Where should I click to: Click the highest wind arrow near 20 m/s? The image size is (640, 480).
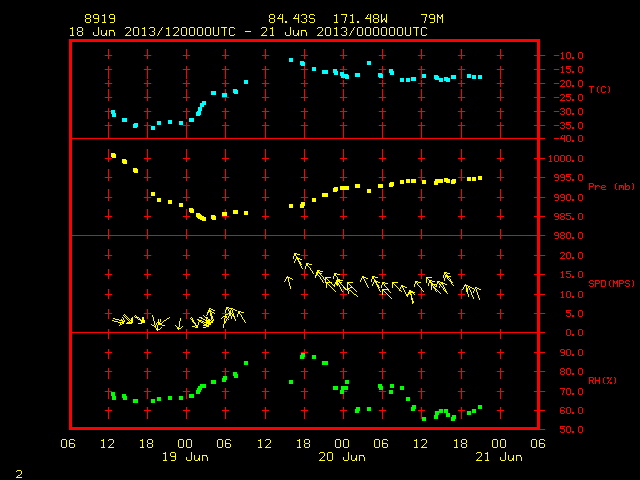[x=298, y=260]
